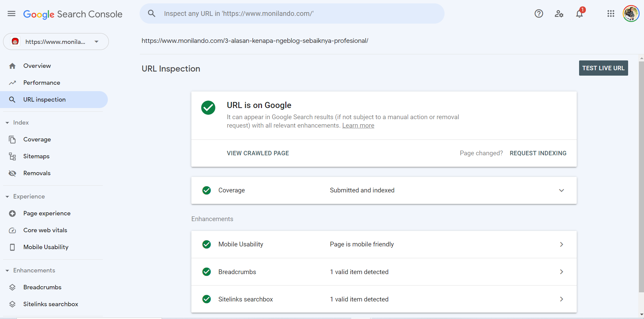Open the hamburger main menu

[x=11, y=14]
